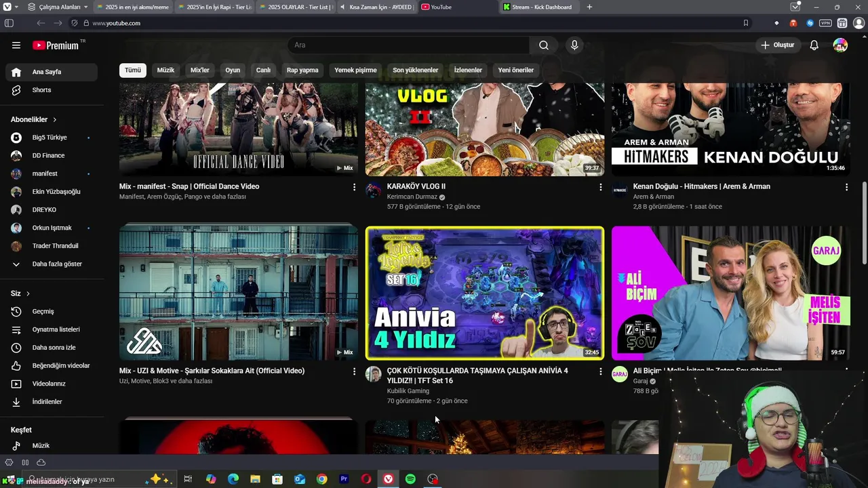Image resolution: width=868 pixels, height=488 pixels.
Task: Open Google Chrome from the taskbar
Action: click(x=321, y=479)
